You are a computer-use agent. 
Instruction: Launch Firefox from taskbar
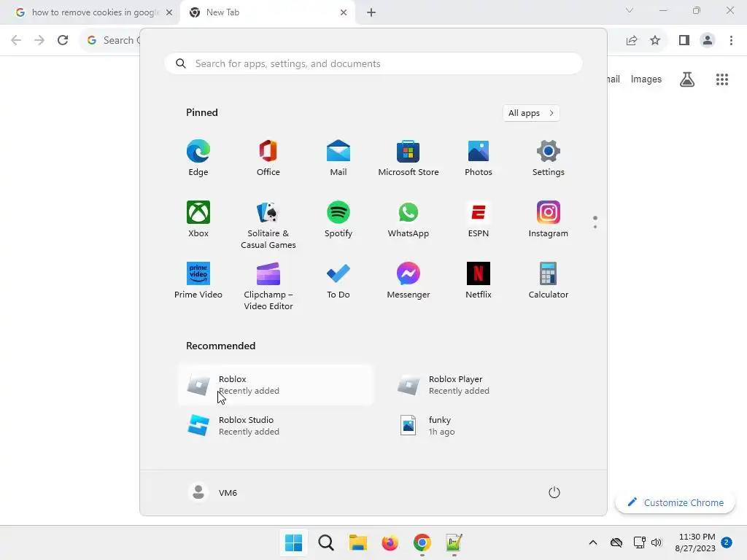390,542
